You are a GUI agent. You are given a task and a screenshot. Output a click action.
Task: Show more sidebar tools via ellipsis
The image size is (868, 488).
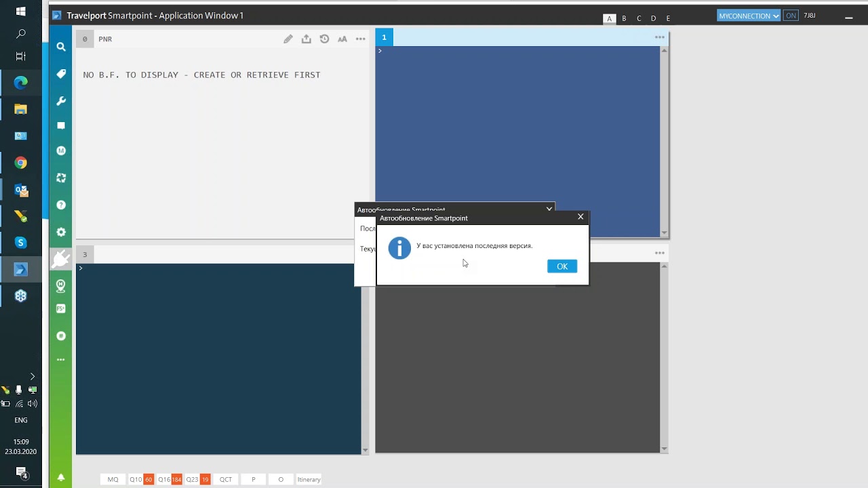click(61, 360)
